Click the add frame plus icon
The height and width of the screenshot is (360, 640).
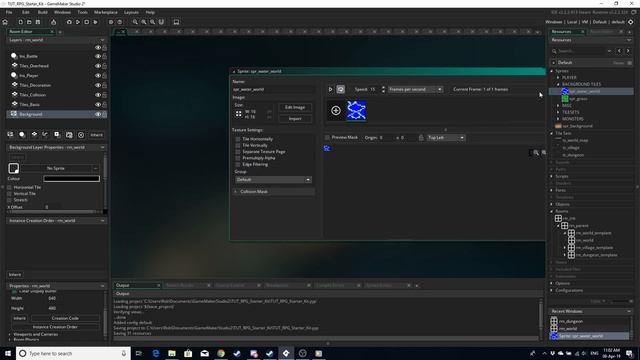point(336,110)
